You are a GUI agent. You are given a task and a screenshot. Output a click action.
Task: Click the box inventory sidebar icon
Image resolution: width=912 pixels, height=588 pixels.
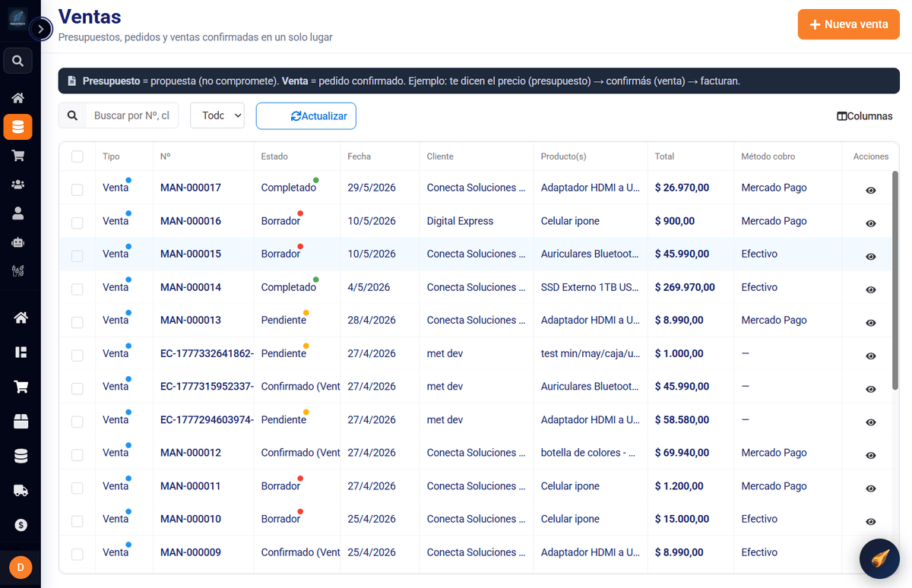point(21,422)
